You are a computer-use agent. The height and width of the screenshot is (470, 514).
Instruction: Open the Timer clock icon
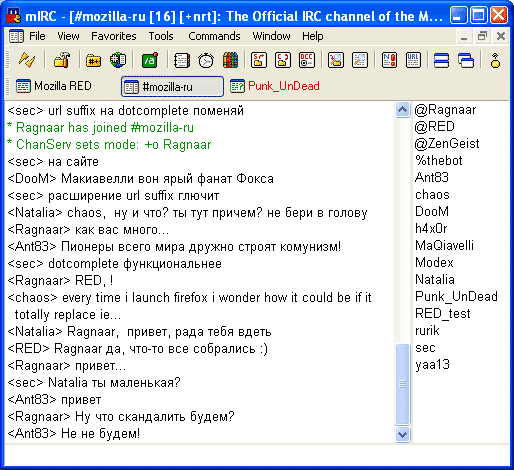point(206,60)
